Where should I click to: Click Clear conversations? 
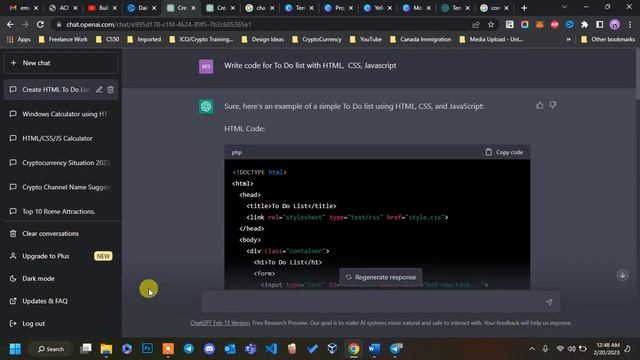pos(61,233)
